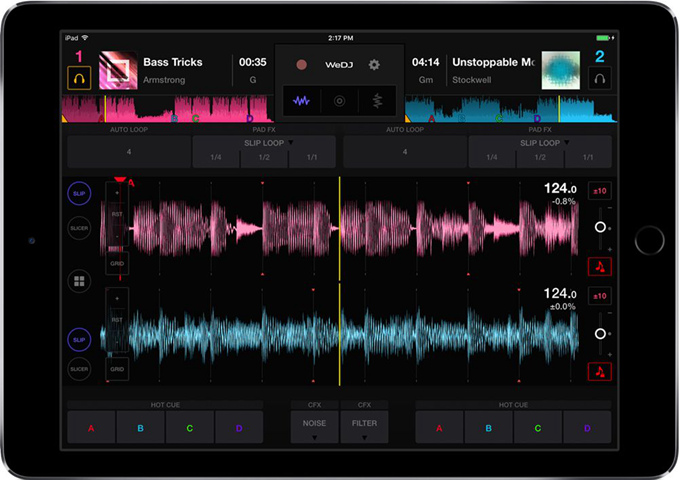Switch to the waveform view icon
The height and width of the screenshot is (480, 680).
[x=301, y=101]
